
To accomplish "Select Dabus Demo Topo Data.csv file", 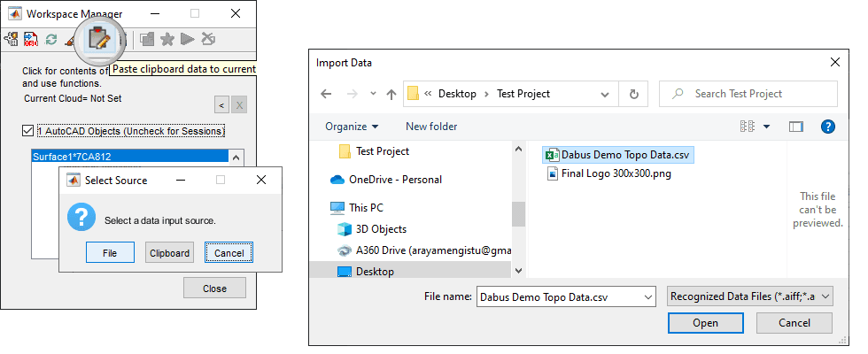I will pos(618,156).
